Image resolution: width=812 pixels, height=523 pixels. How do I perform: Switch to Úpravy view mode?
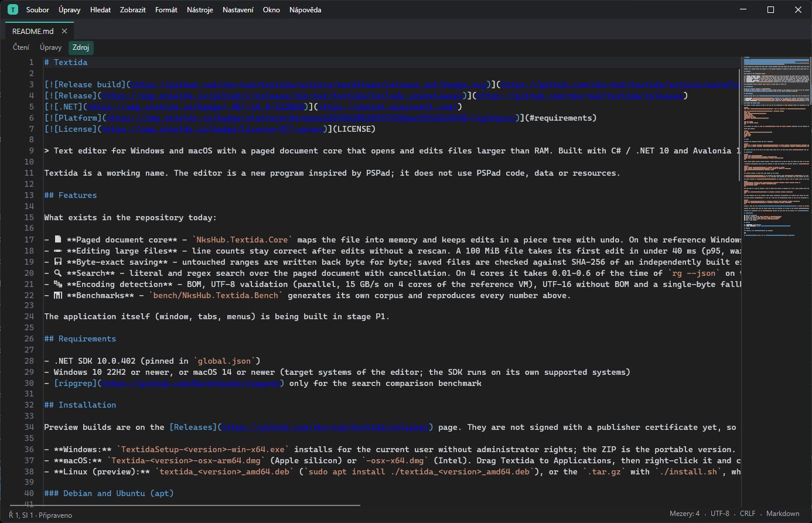51,47
